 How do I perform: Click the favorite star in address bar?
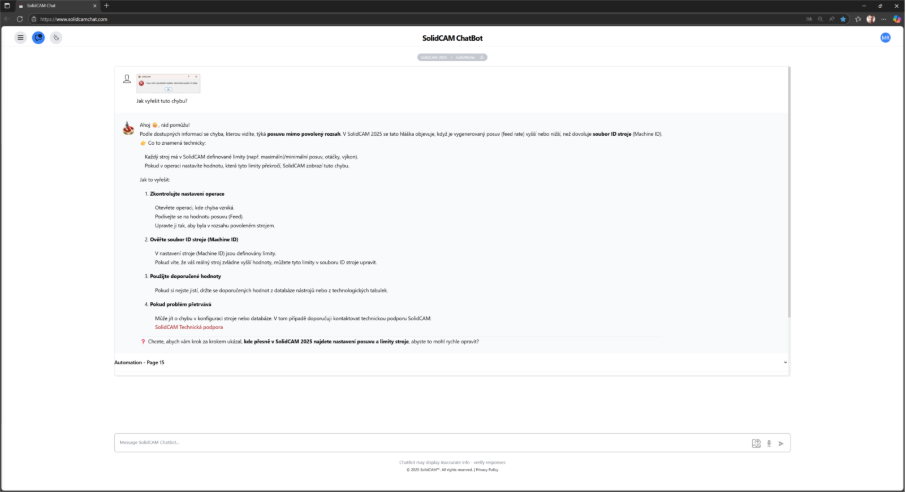[x=843, y=19]
